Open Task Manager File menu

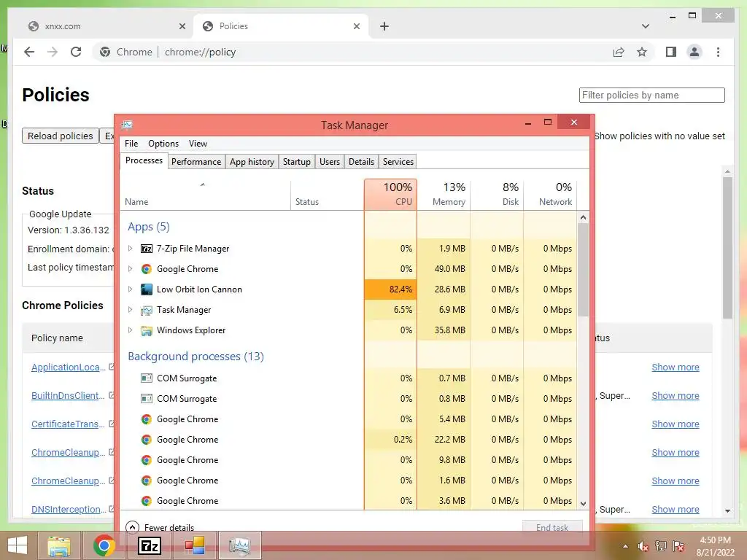(x=131, y=144)
